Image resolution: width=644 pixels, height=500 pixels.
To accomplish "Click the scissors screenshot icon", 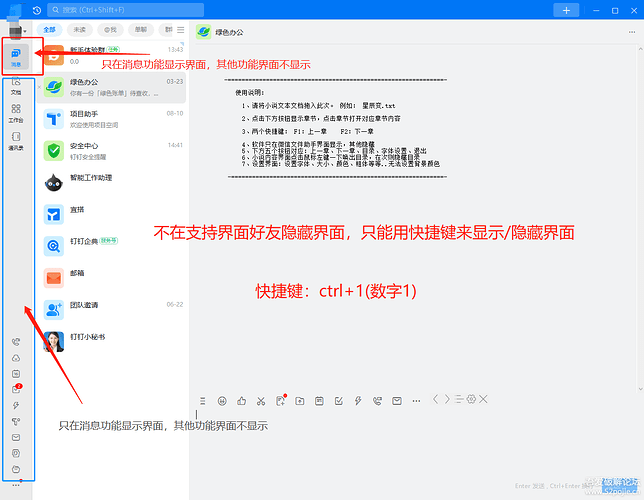I will coord(260,400).
